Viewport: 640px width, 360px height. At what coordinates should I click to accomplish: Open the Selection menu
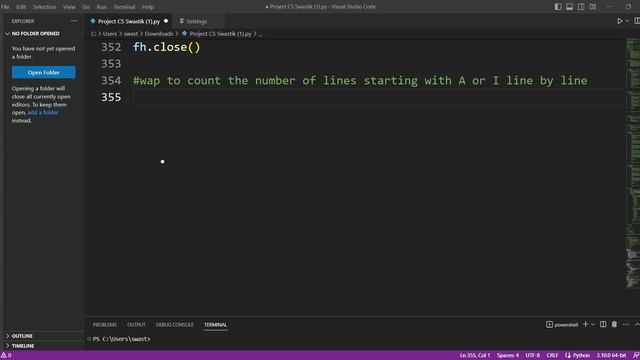44,7
